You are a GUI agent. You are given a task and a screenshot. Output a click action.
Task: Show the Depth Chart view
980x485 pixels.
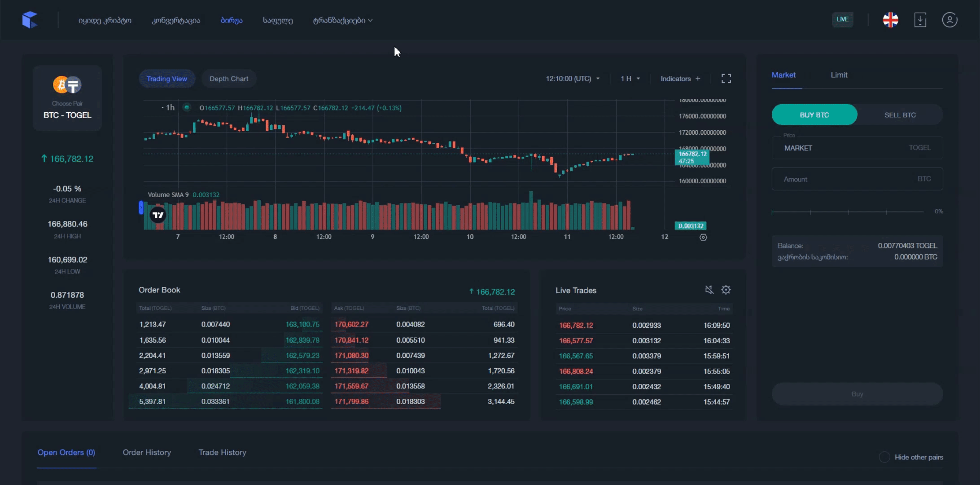[229, 79]
